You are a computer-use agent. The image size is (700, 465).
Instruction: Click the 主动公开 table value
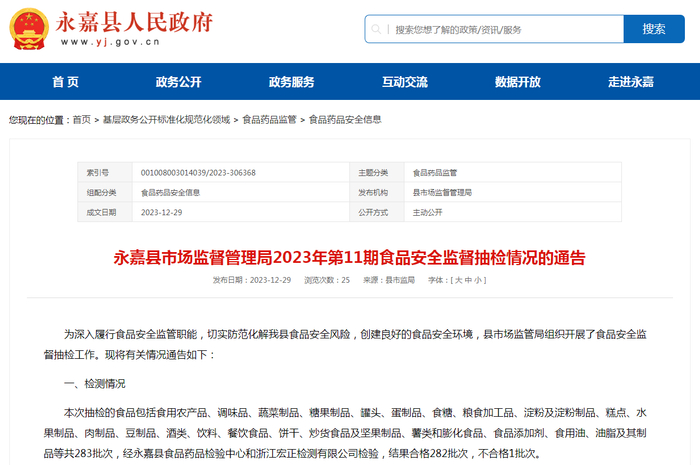[x=427, y=212]
